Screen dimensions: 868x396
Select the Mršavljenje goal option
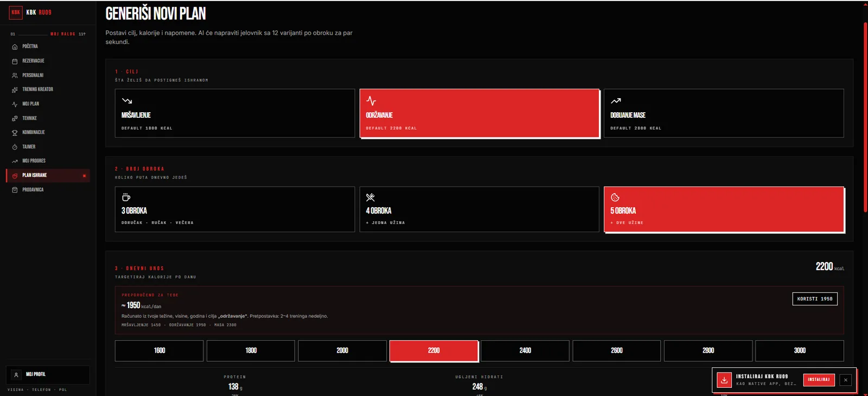(235, 113)
